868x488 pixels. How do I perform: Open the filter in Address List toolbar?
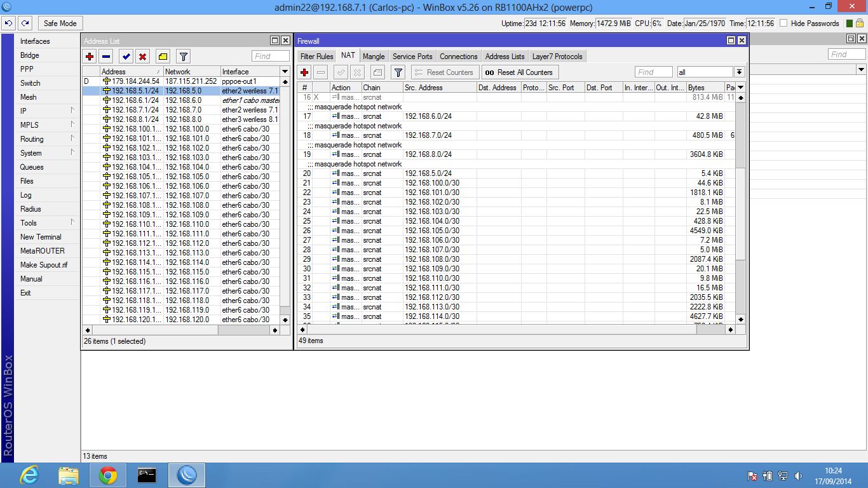pos(183,57)
